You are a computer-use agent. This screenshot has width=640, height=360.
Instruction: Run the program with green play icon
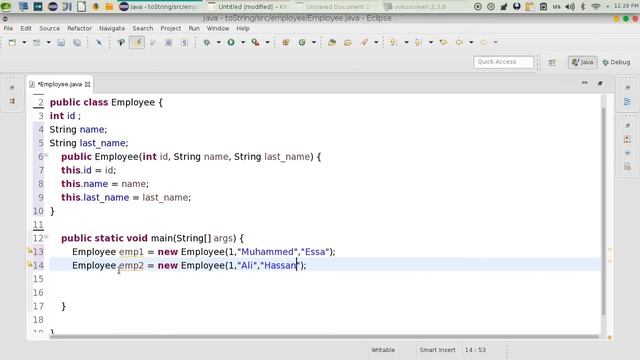(231, 42)
